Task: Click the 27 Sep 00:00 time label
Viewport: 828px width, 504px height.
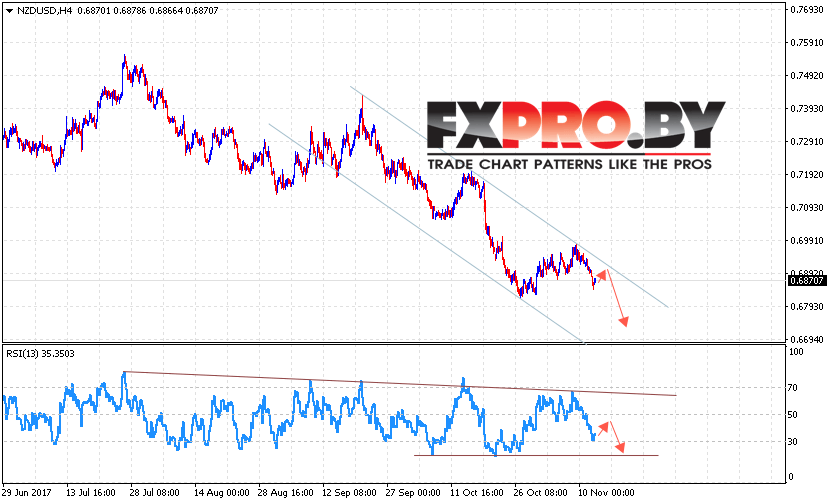Action: click(x=413, y=492)
